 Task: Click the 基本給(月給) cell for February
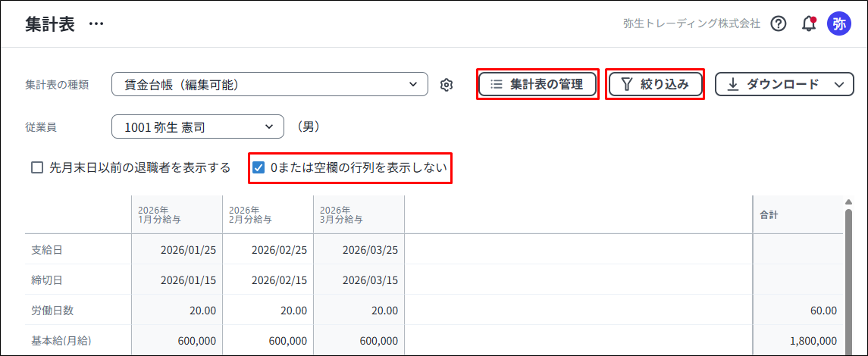click(268, 341)
